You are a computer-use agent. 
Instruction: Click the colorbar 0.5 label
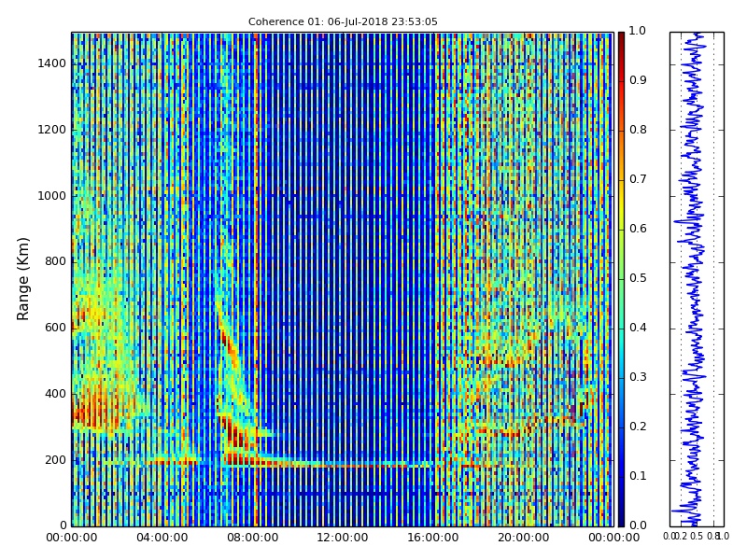pos(638,278)
